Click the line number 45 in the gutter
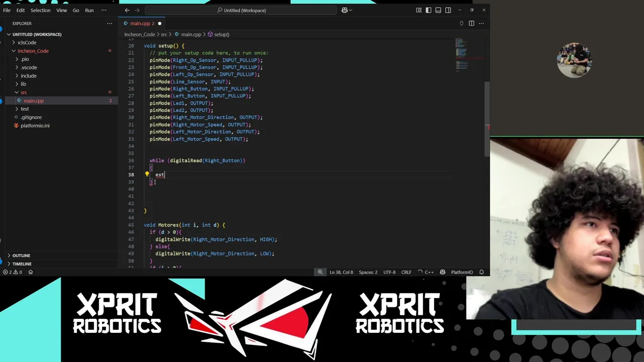This screenshot has width=644, height=362. pos(131,225)
